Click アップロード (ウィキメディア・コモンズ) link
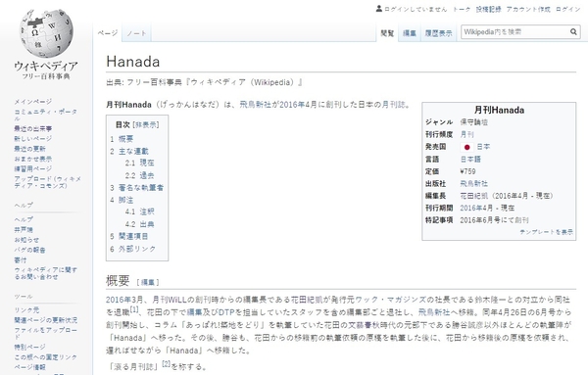 (47, 182)
